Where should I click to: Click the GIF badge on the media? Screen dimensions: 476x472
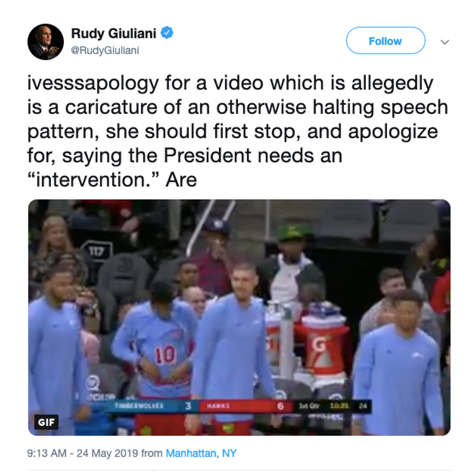46,422
